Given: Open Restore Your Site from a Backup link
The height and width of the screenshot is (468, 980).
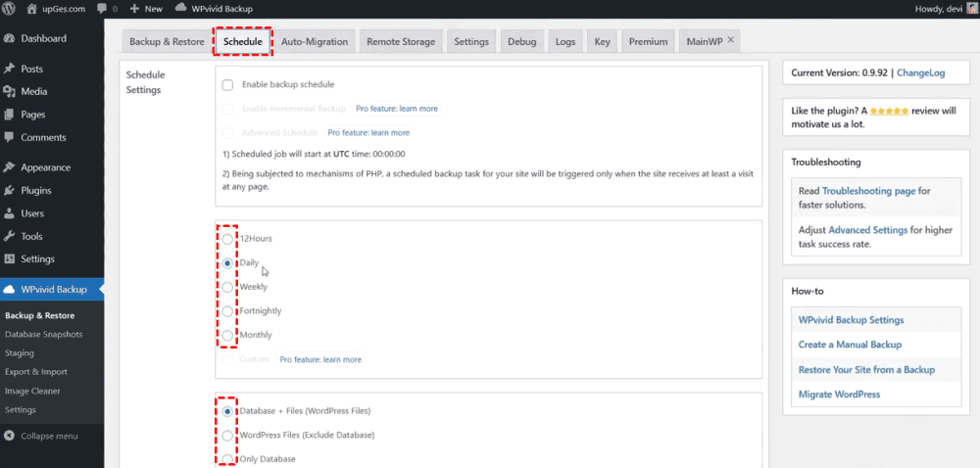Looking at the screenshot, I should 867,370.
